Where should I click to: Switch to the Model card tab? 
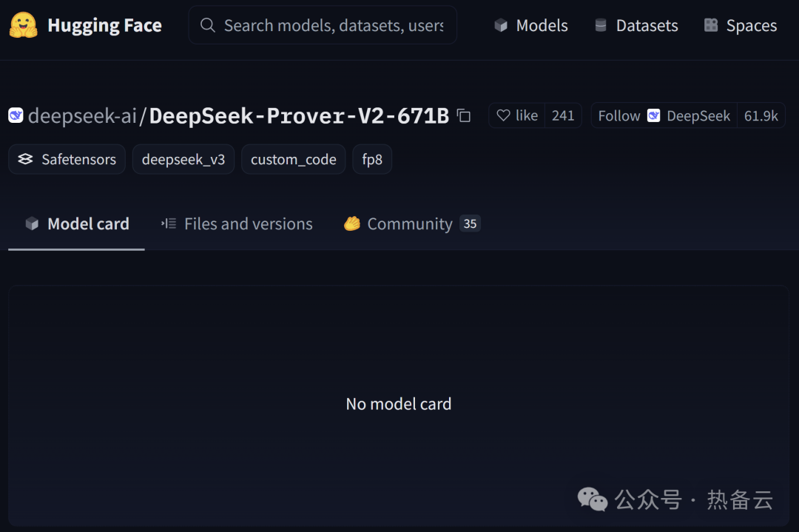[x=76, y=223]
